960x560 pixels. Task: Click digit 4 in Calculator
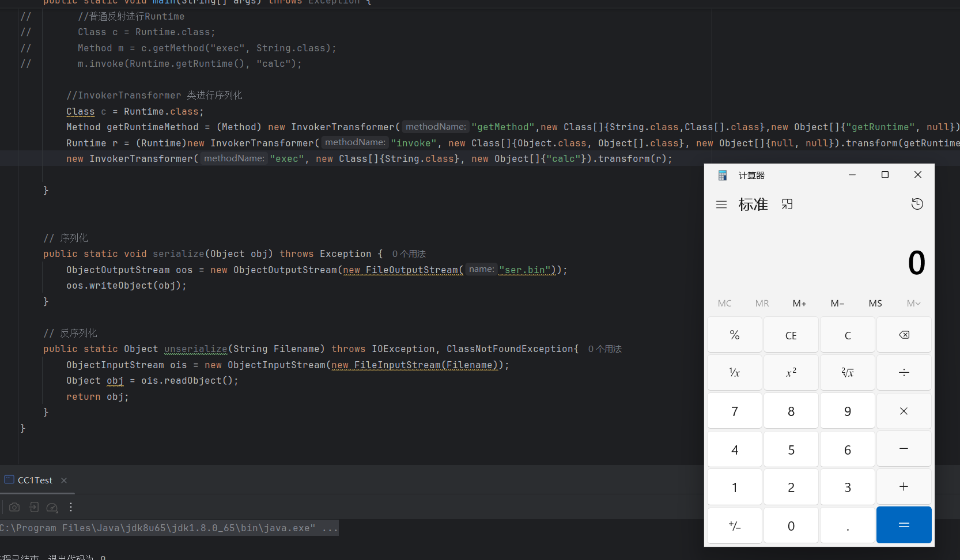[735, 449]
